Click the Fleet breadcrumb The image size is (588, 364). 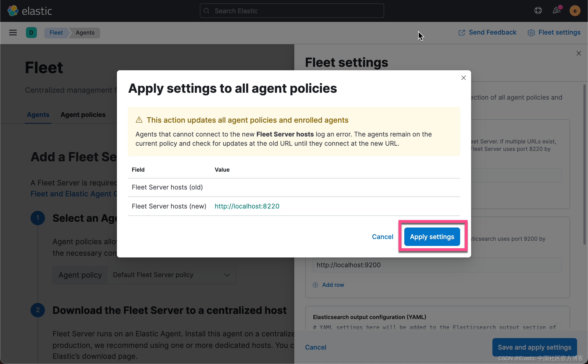(x=56, y=33)
